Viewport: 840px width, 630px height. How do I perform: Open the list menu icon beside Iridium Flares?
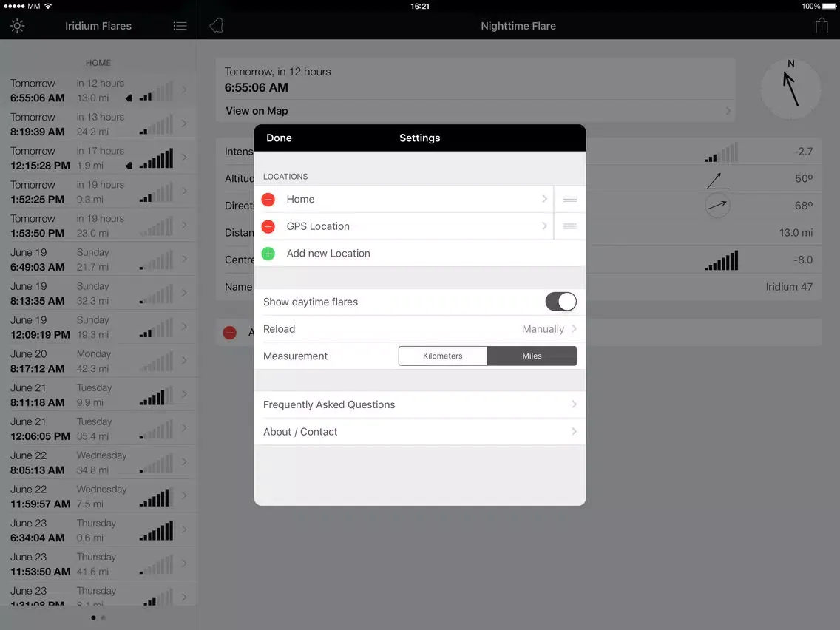click(x=180, y=26)
